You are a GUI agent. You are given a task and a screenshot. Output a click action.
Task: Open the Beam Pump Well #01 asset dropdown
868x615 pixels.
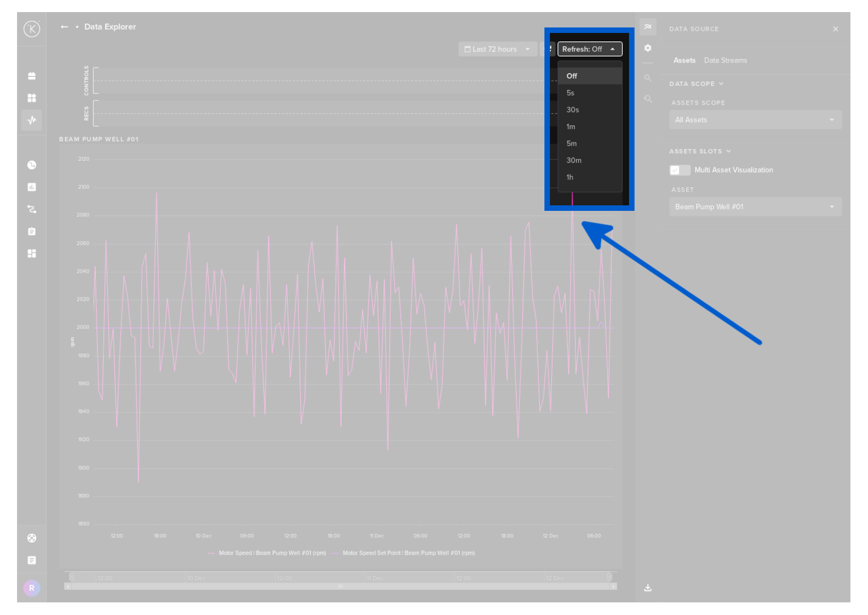pos(755,207)
